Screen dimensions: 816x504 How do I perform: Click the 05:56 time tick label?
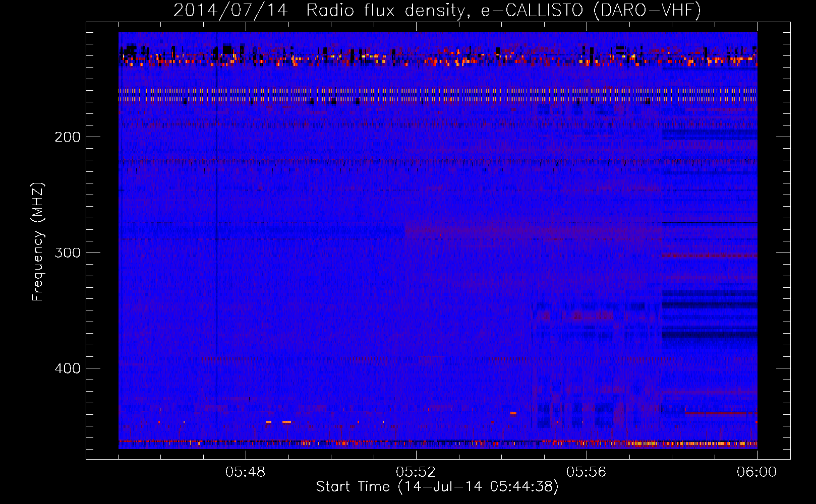587,472
